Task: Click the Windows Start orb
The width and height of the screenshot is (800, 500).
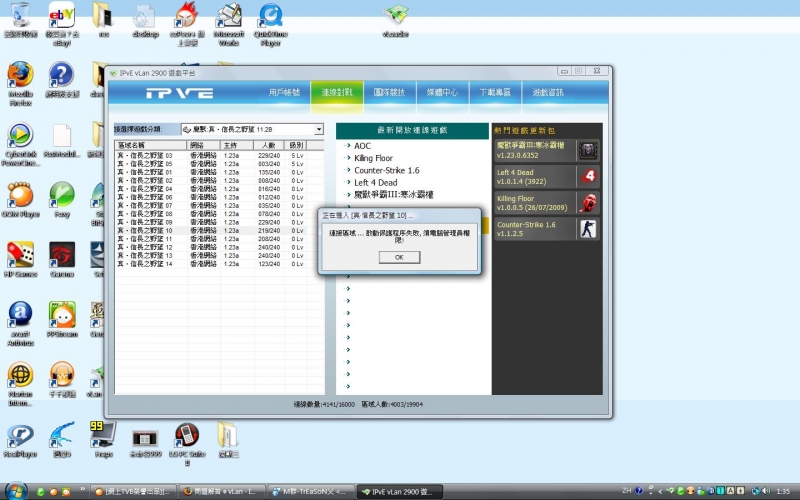Action: 15,491
